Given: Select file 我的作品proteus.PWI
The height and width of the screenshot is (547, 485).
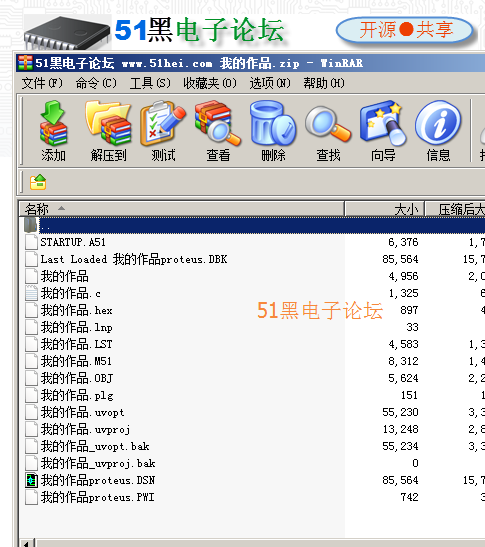Looking at the screenshot, I should tap(97, 497).
